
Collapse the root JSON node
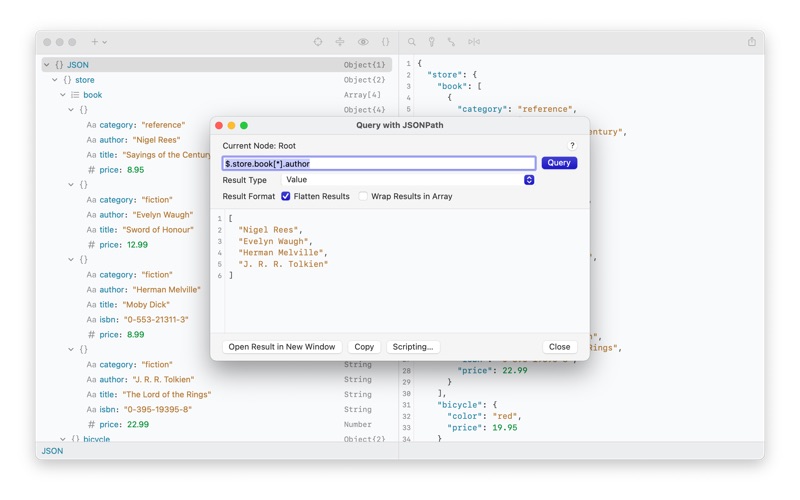click(x=46, y=65)
